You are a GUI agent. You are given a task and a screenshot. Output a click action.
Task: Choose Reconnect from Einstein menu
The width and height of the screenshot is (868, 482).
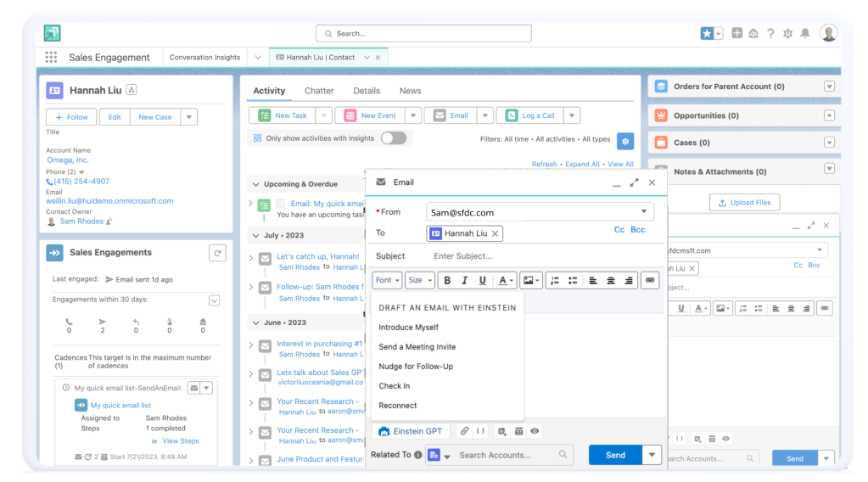click(x=397, y=406)
